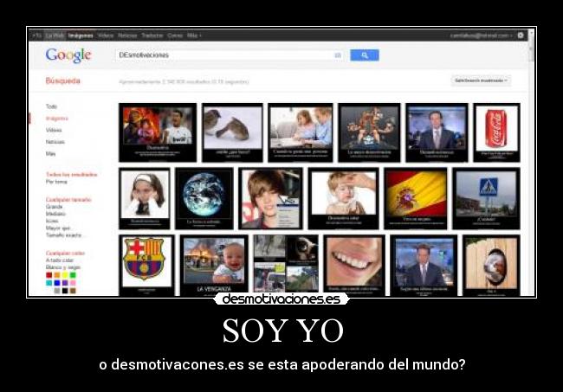The height and width of the screenshot is (392, 563).
Task: Click the blue magnifier search button
Action: tap(365, 55)
